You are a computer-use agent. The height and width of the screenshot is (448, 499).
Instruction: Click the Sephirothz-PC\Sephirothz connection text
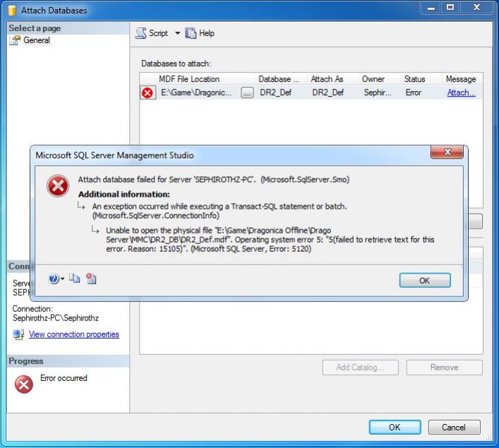(56, 318)
